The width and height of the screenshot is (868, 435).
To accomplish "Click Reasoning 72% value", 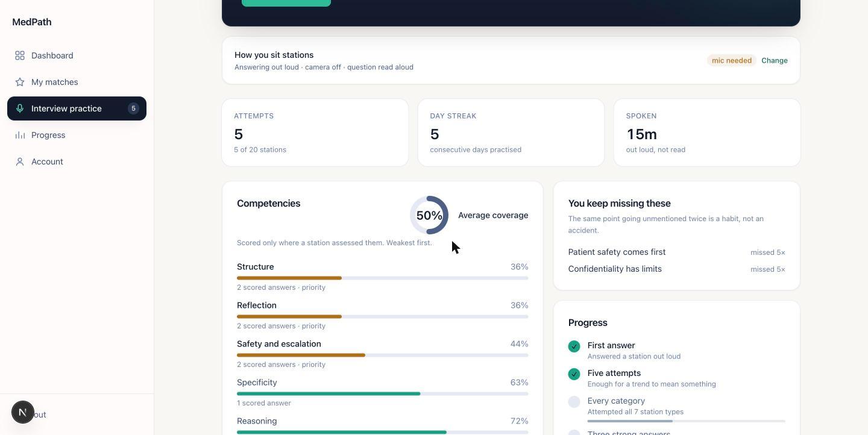I will coord(520,421).
